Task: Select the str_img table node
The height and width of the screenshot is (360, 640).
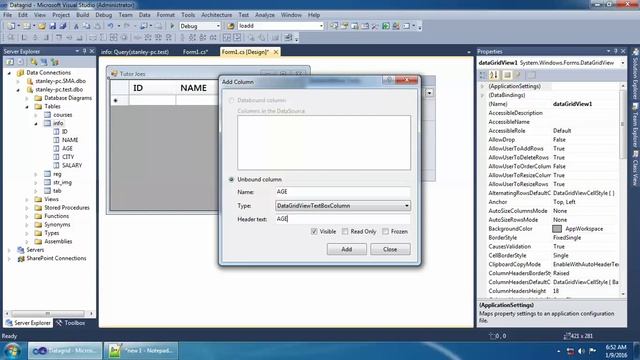Action: (62, 182)
